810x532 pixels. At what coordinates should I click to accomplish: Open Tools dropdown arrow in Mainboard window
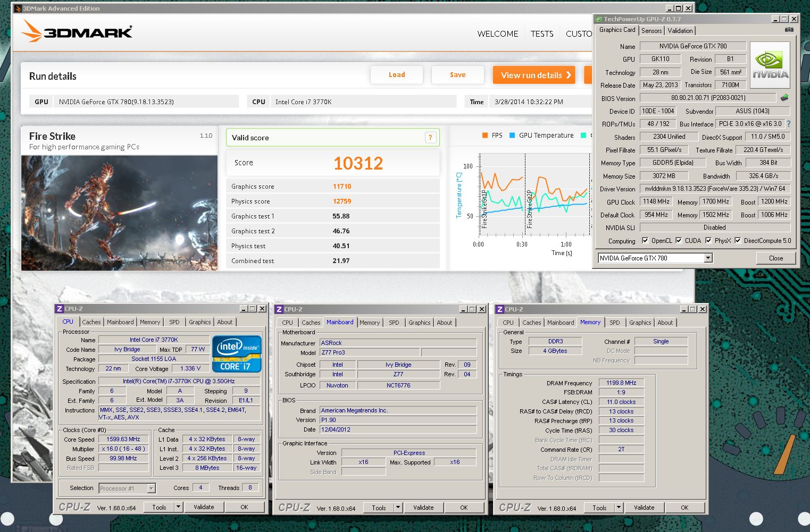tap(398, 508)
